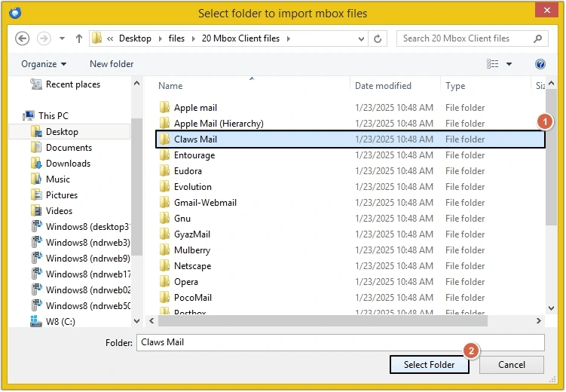Select the Gmail-Webmail folder icon
Image resolution: width=566 pixels, height=392 pixels.
[x=164, y=203]
